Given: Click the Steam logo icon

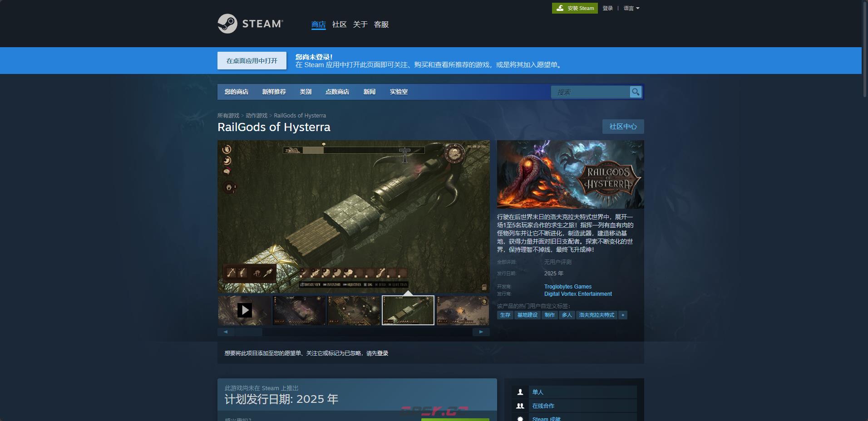Looking at the screenshot, I should (x=227, y=24).
